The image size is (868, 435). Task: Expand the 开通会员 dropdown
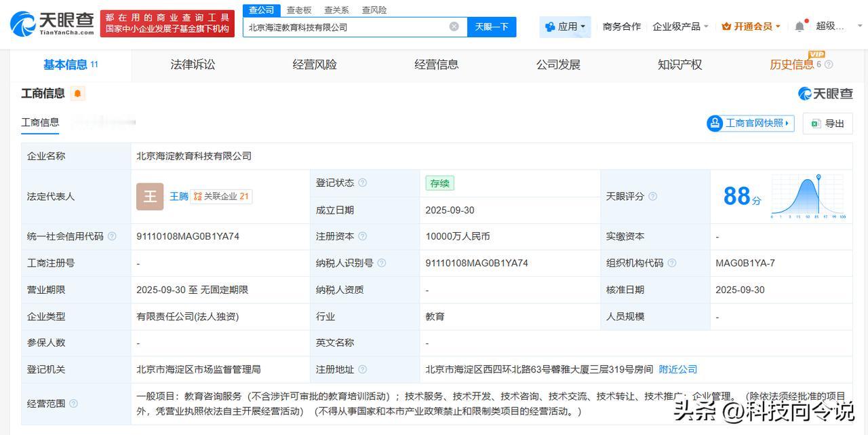751,26
